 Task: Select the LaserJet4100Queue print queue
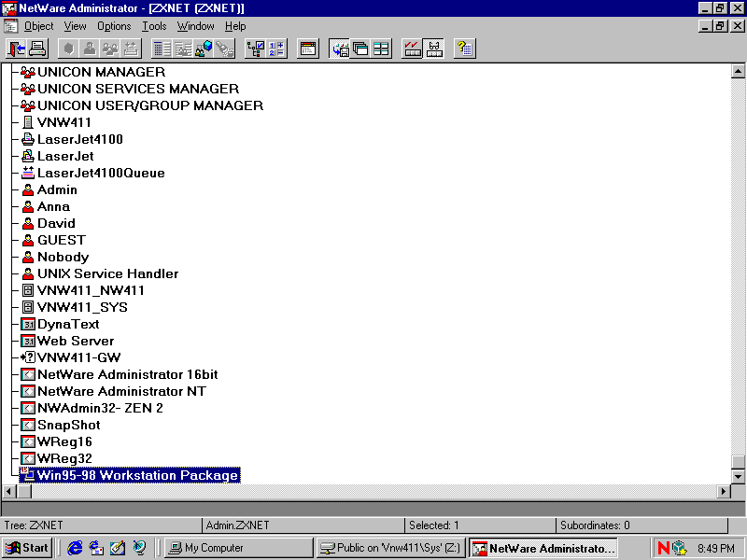coord(92,173)
